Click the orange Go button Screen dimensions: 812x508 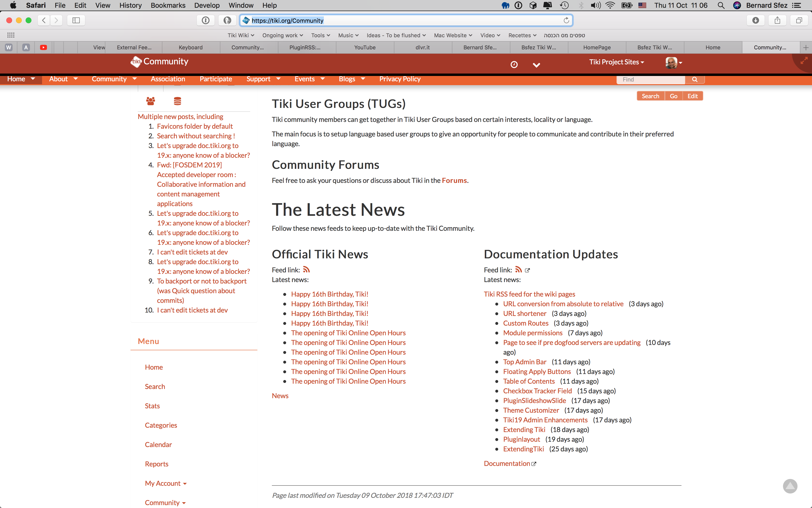(674, 96)
